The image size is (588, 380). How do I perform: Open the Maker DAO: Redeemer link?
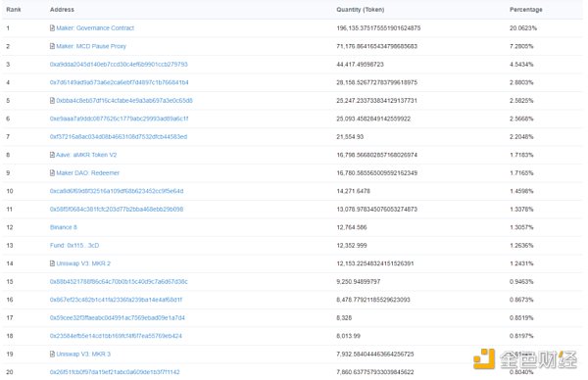point(88,172)
